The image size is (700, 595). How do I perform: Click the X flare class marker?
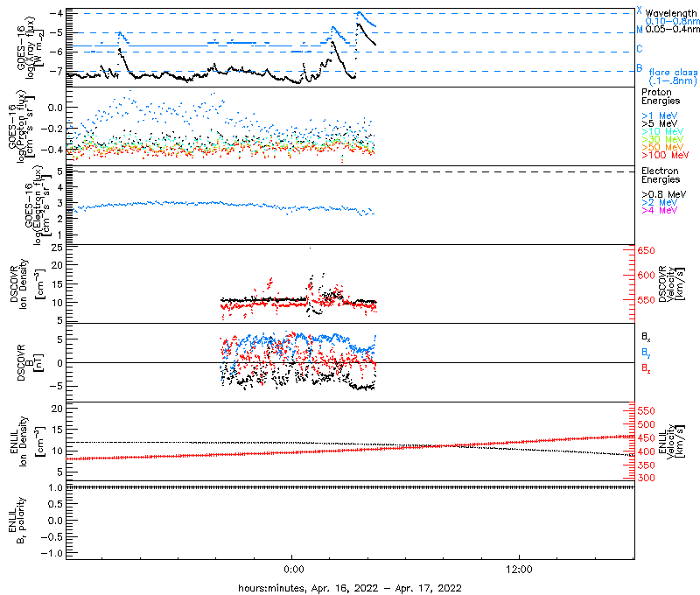tap(640, 10)
